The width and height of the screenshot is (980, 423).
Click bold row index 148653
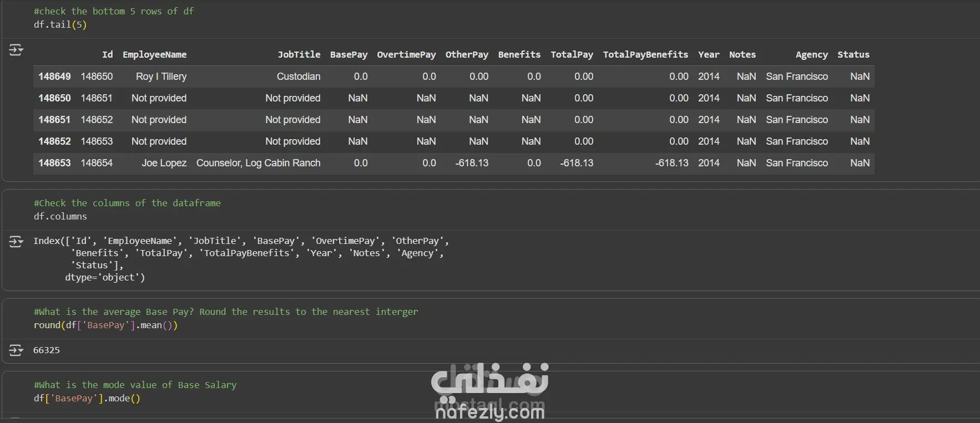coord(54,163)
